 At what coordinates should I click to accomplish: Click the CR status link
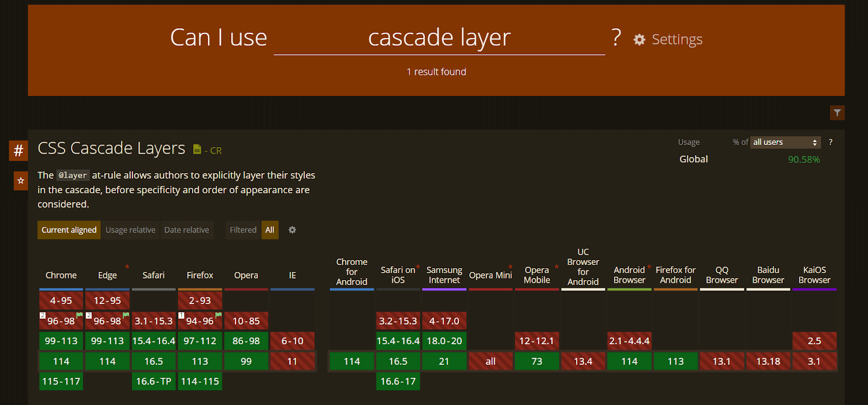(x=216, y=150)
